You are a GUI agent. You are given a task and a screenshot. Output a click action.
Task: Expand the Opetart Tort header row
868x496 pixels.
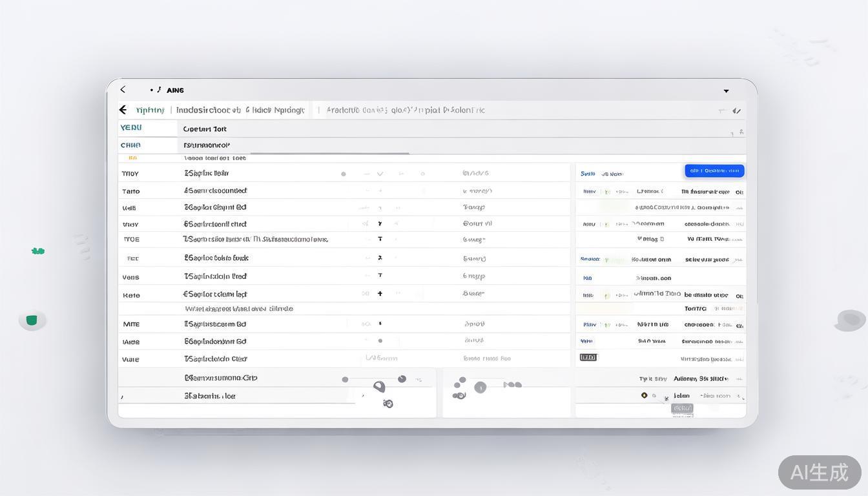click(205, 129)
